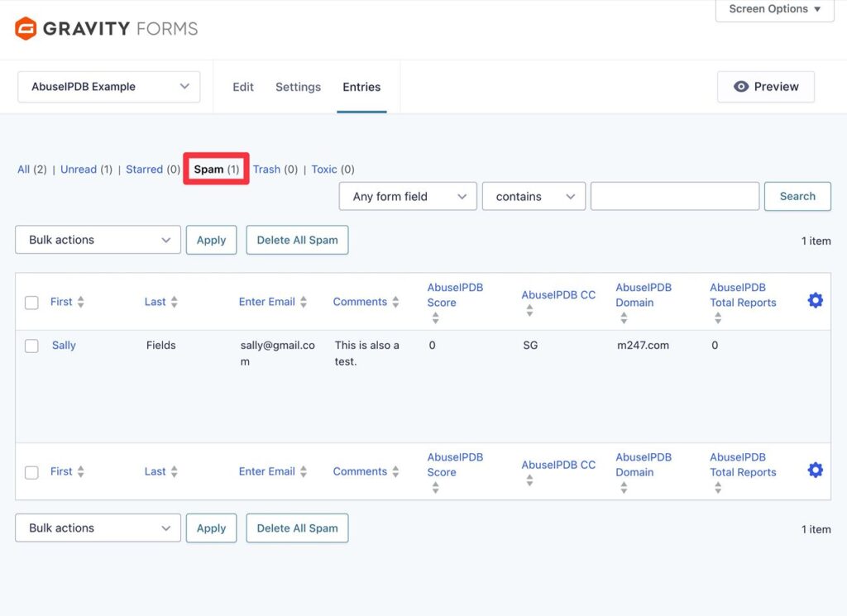Image resolution: width=847 pixels, height=616 pixels.
Task: Open the Any form field dropdown
Action: click(x=408, y=197)
